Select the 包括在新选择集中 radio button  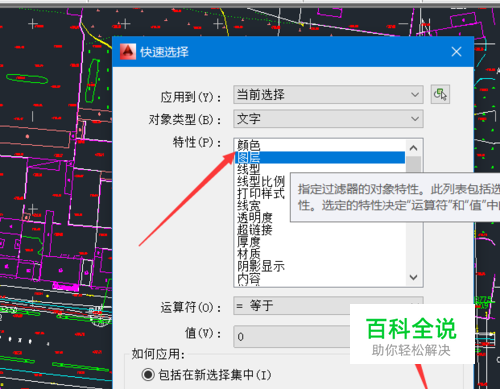(x=148, y=375)
